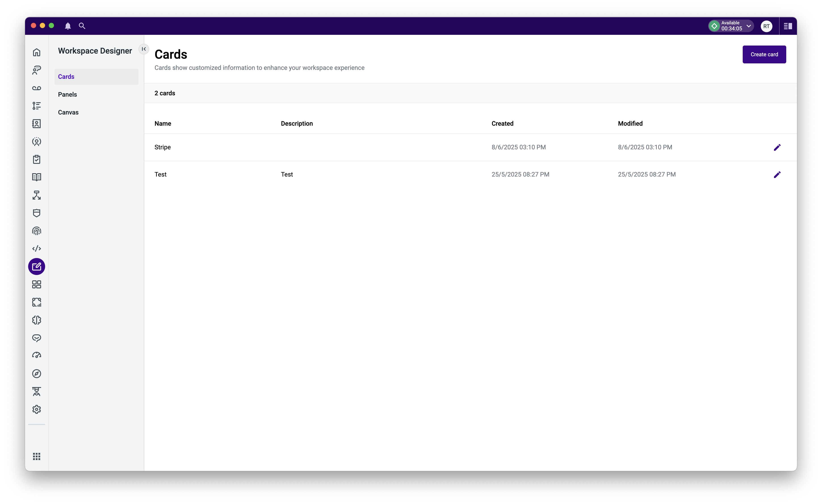Click the Workspace Designer title
The height and width of the screenshot is (504, 822).
click(x=95, y=51)
